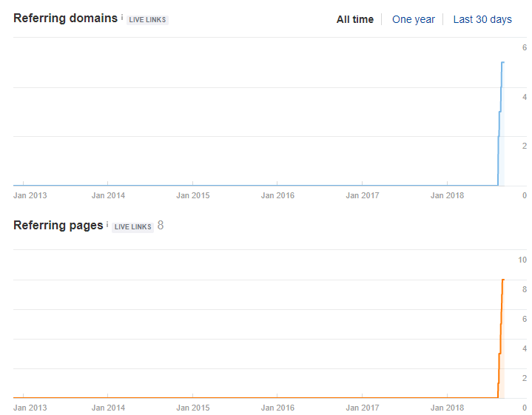Image resolution: width=532 pixels, height=415 pixels.
Task: Click Jan 2016 label on pages chart
Action: [277, 408]
